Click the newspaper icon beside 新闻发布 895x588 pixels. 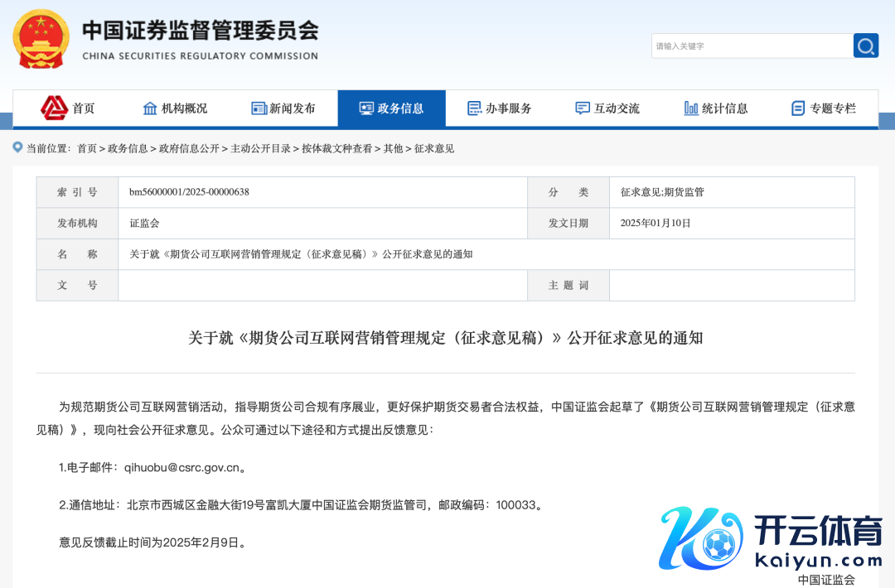(259, 108)
